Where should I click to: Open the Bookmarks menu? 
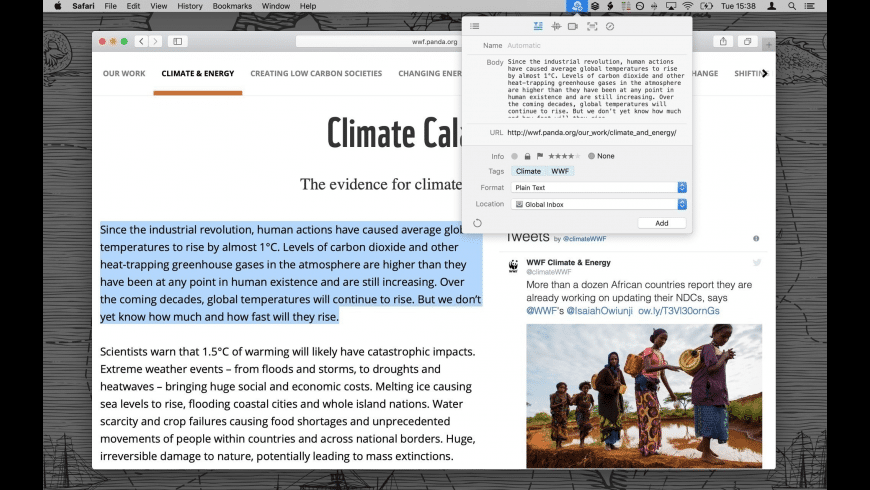(x=232, y=6)
